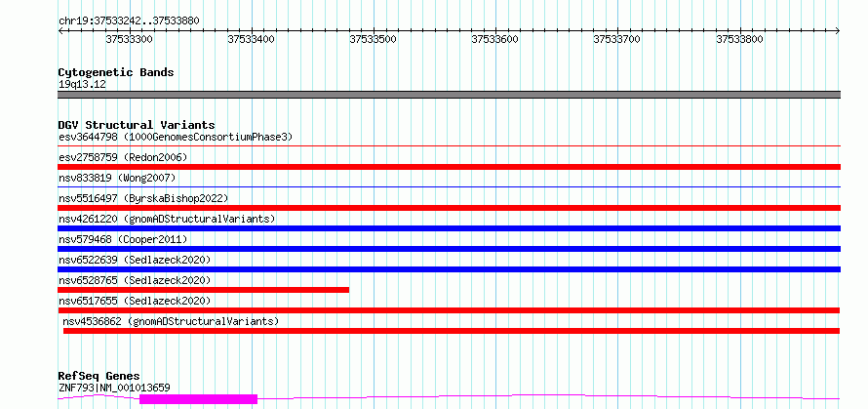Click the nsv579468 (Cooper2011) label
Image resolution: width=868 pixels, height=409 pixels.
123,239
